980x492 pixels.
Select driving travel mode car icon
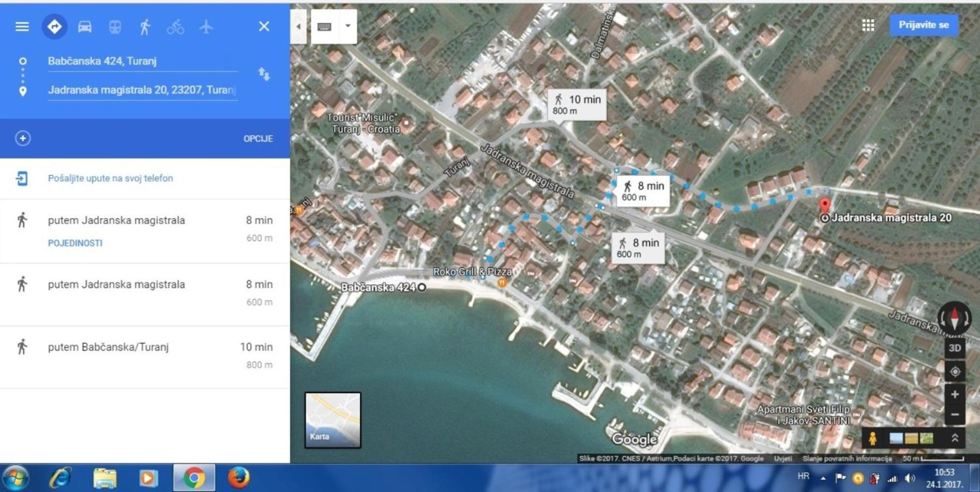pos(85,27)
